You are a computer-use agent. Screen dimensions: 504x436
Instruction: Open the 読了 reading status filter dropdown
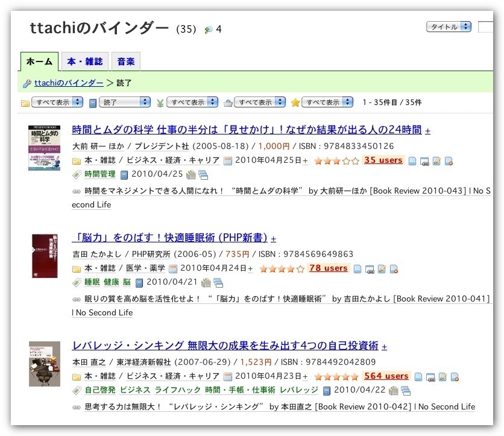click(x=124, y=102)
